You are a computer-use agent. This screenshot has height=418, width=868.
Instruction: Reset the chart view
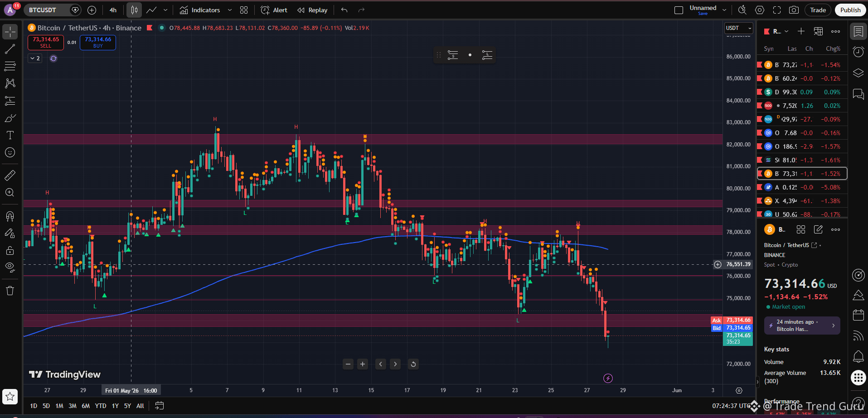(x=413, y=364)
